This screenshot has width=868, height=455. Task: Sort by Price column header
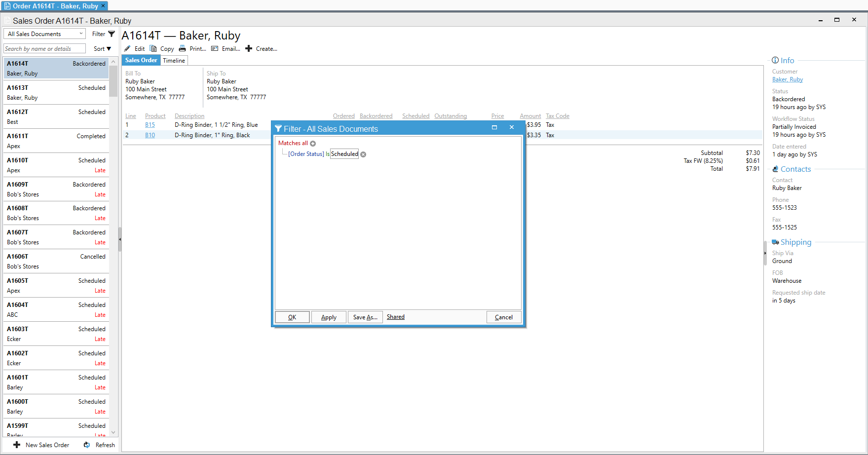(x=497, y=116)
